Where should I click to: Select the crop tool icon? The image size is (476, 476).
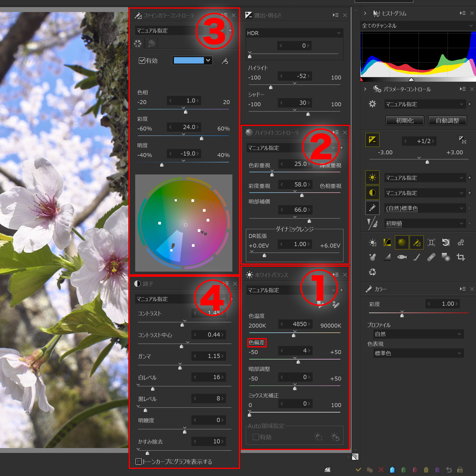coord(461,257)
